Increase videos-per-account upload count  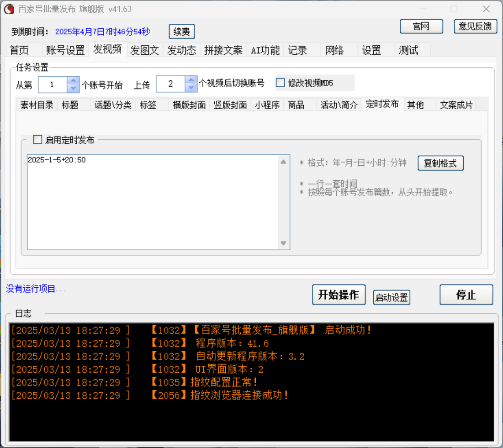[191, 80]
